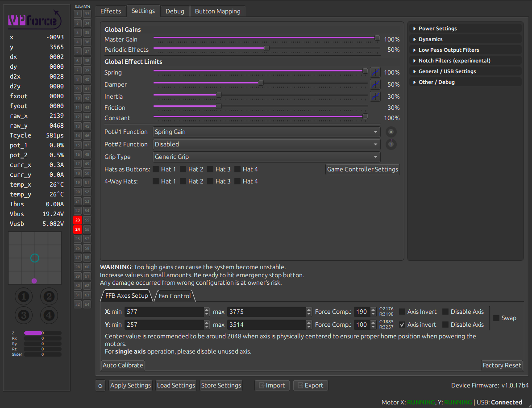
Task: Click the Master Gain slider handle
Action: tap(377, 38)
